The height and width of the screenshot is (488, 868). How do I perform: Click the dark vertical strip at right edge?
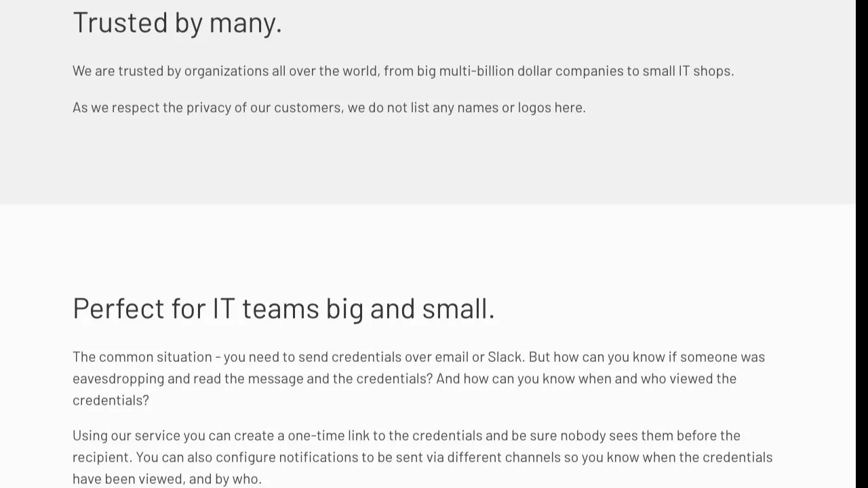pos(862,244)
